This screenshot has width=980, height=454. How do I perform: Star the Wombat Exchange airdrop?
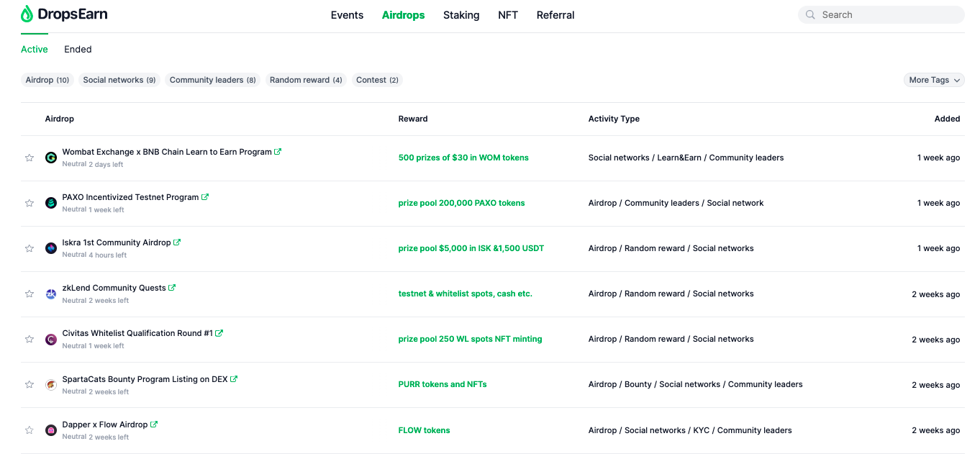pos(30,158)
